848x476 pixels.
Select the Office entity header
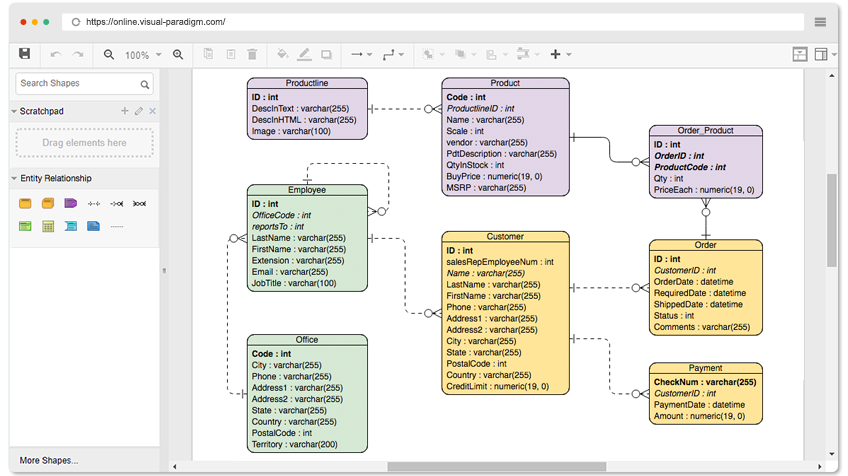tap(307, 340)
